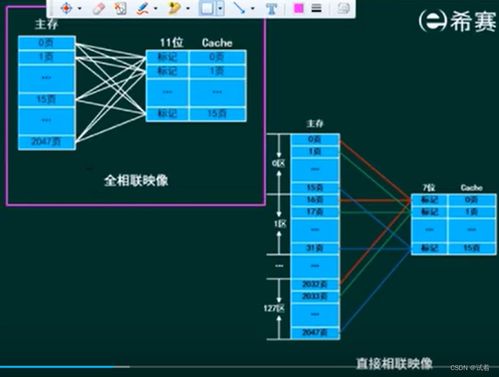Click the video progress bar
The image size is (499, 377).
(x=249, y=367)
